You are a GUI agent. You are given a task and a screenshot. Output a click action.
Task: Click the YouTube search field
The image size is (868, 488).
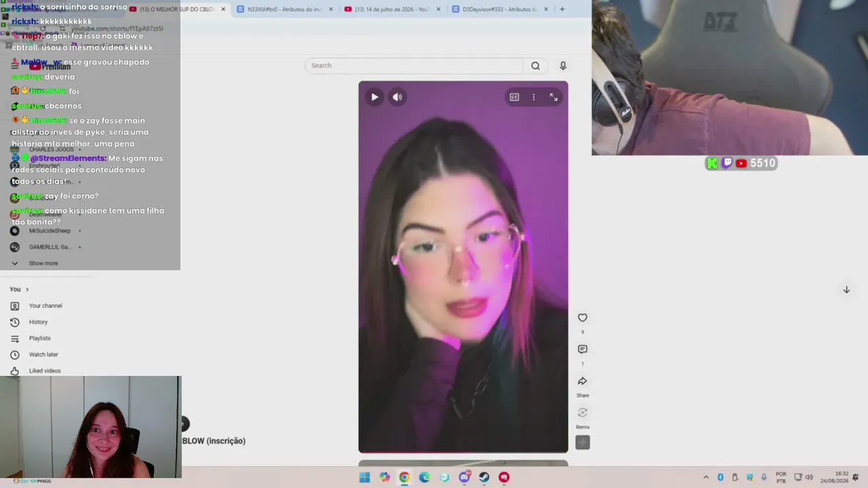click(x=414, y=66)
